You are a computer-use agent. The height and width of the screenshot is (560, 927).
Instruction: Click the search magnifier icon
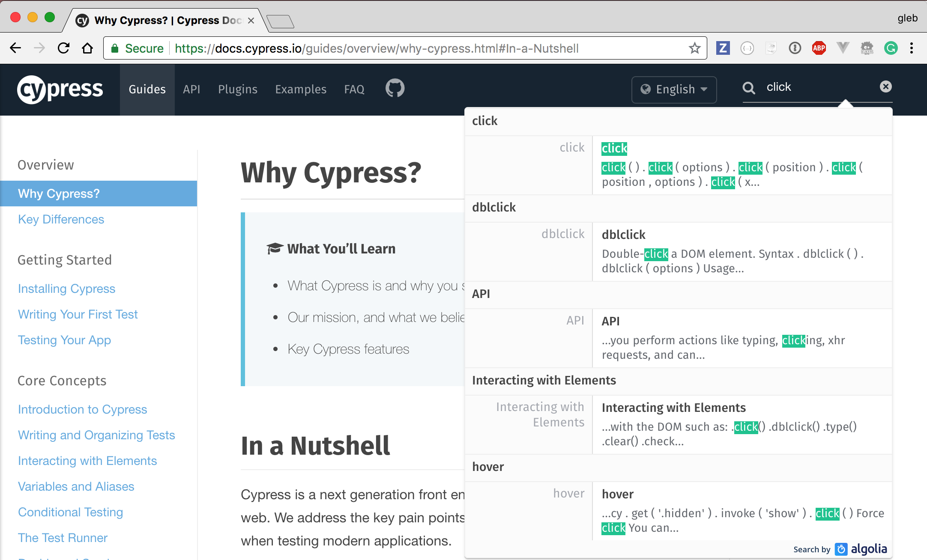748,88
